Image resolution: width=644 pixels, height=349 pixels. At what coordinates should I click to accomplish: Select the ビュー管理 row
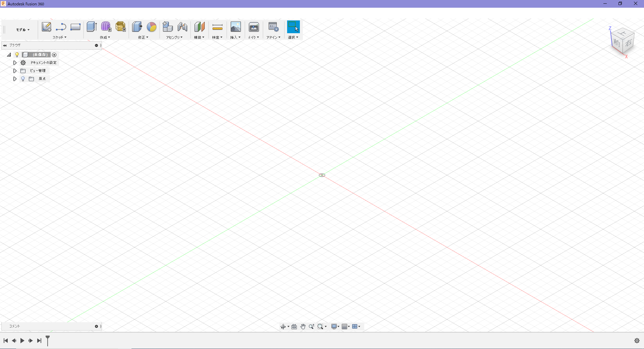[35, 71]
